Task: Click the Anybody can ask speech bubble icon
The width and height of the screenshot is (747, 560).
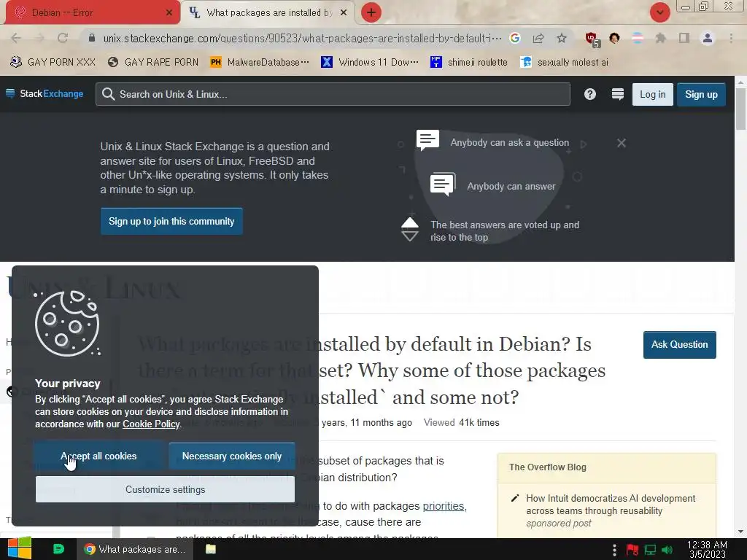Action: coord(427,141)
